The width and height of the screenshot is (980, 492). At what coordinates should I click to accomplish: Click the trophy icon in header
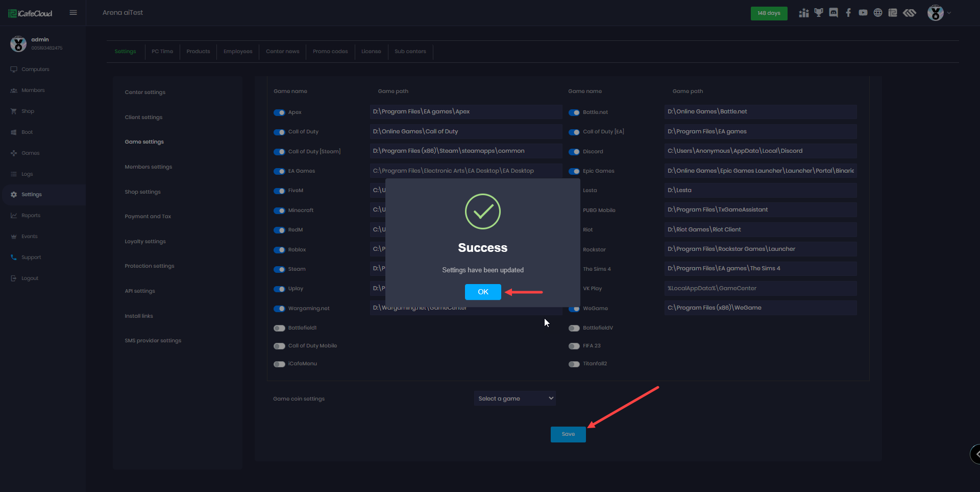(x=819, y=13)
